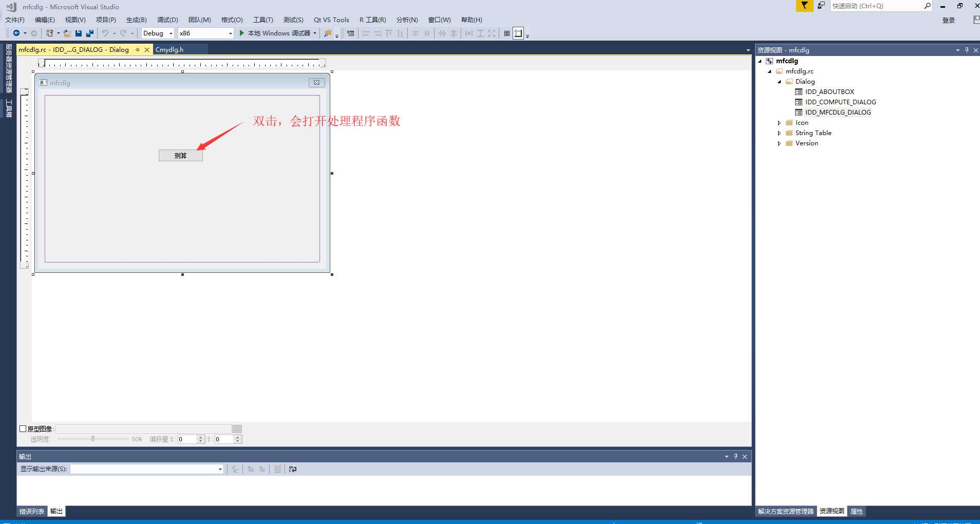Select IDD_MFCDLG_DIALOG in resource tree
The image size is (980, 524).
(x=838, y=113)
